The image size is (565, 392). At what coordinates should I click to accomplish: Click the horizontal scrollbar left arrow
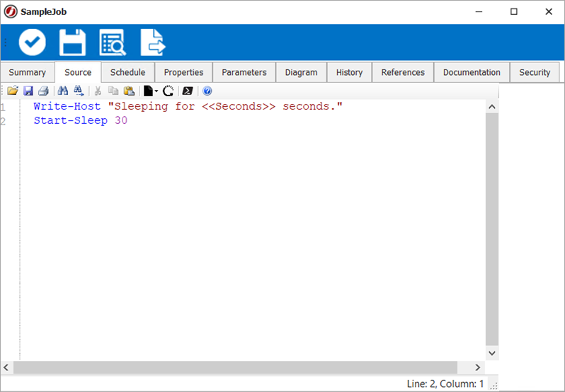6,367
